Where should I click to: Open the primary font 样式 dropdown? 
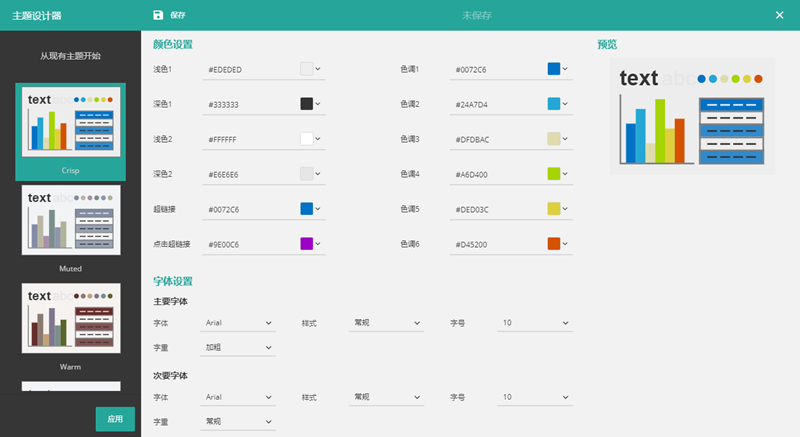tap(387, 324)
